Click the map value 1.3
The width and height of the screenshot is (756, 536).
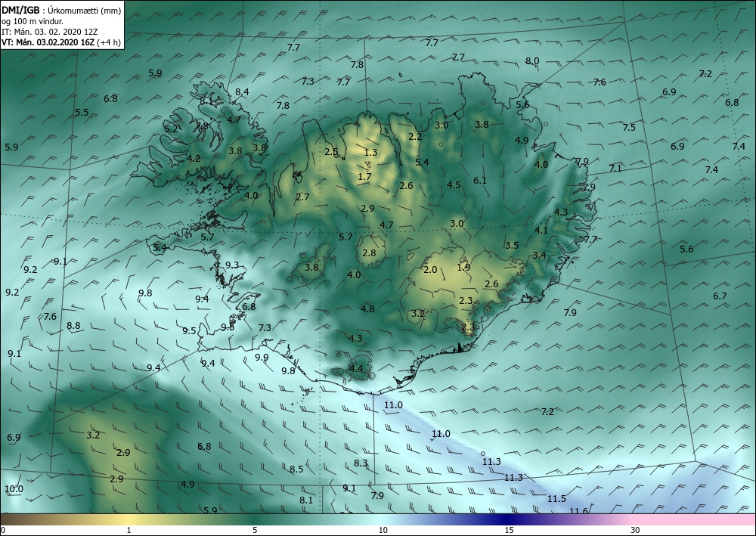(370, 153)
